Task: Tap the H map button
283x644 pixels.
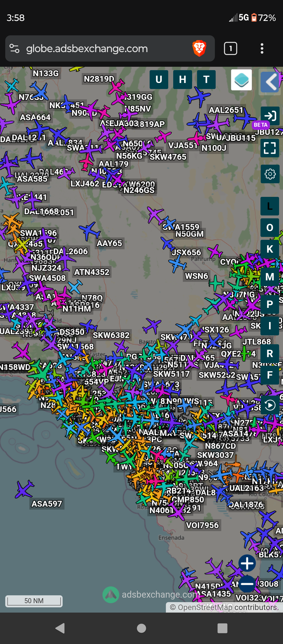Action: (183, 80)
